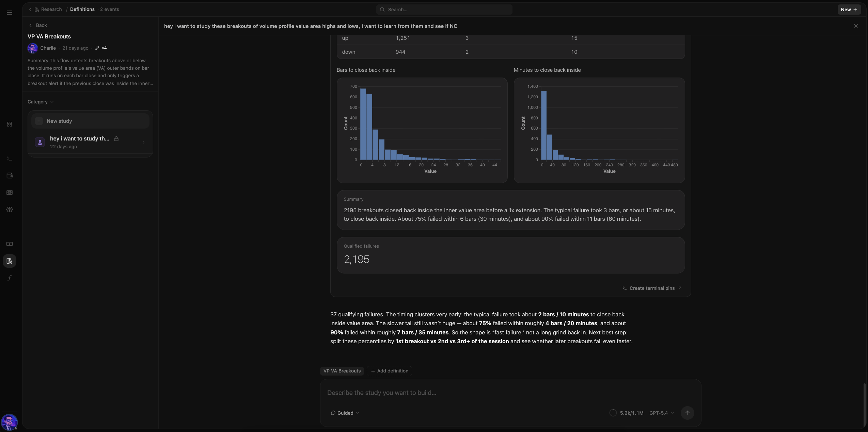Image resolution: width=868 pixels, height=432 pixels.
Task: Click the 944 count cell
Action: click(400, 52)
